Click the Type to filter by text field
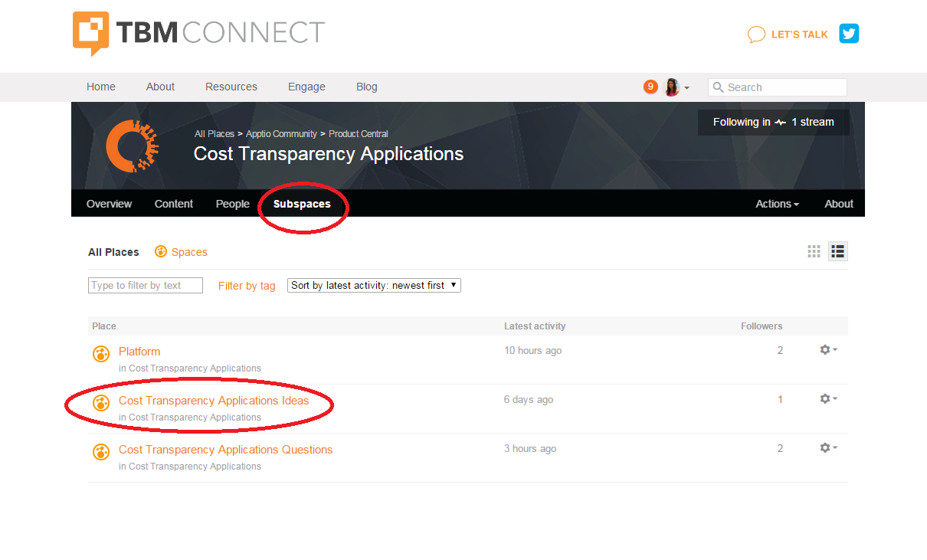Screen dimensions: 927x560 [x=146, y=285]
